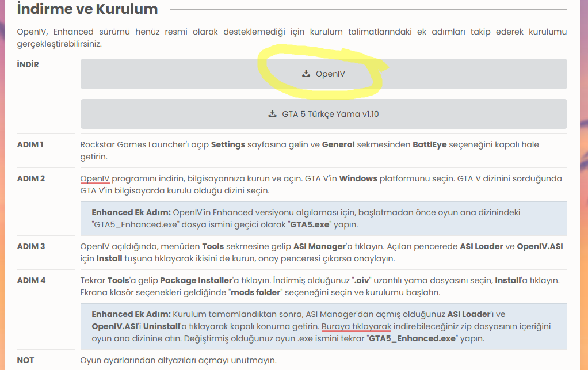
Task: Open the OpenIV link in ADIM 2
Action: point(95,178)
